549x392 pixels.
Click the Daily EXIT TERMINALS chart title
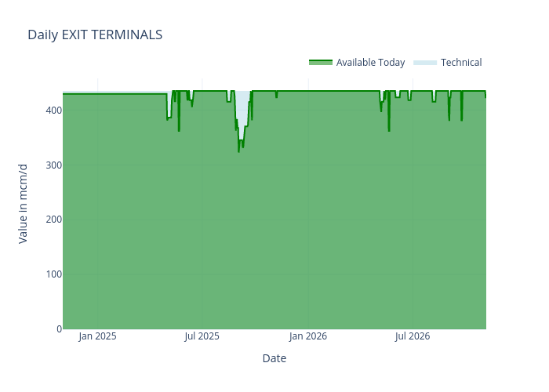[95, 34]
